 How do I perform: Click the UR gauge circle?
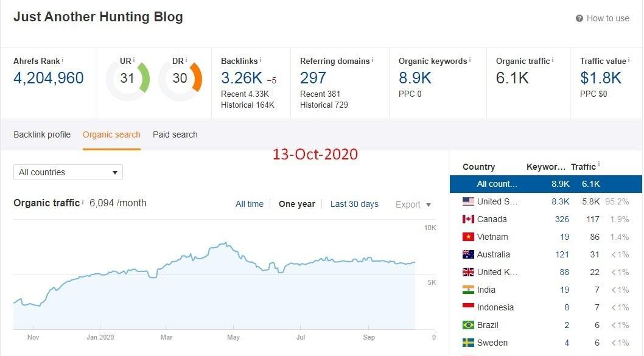pos(126,77)
